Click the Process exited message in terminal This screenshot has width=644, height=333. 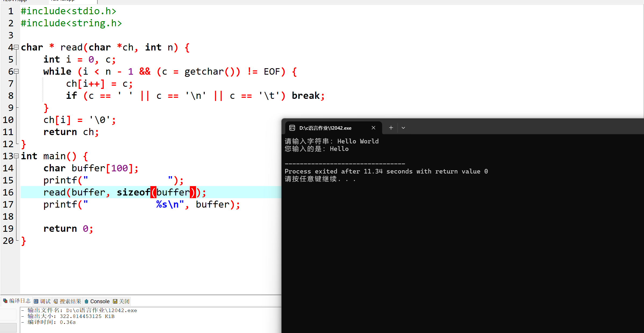point(386,171)
